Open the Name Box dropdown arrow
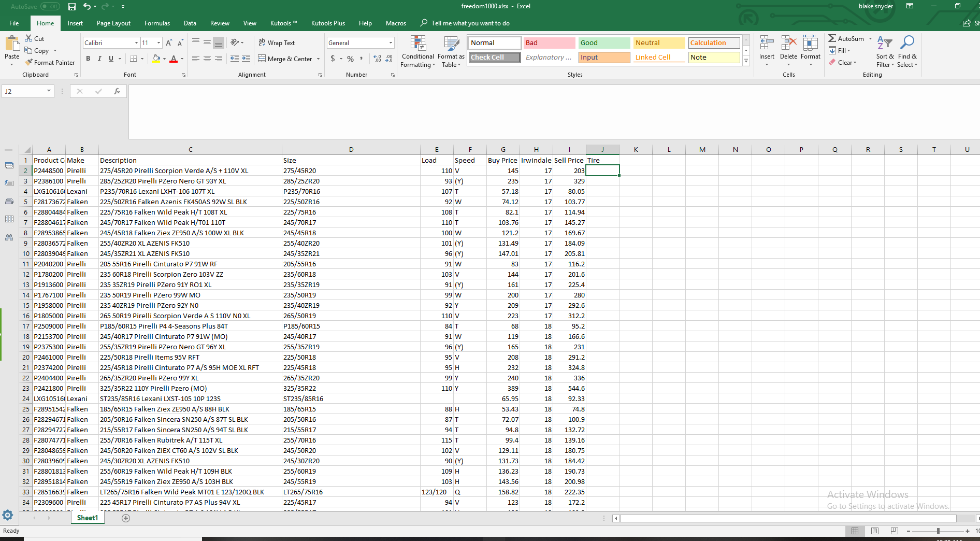 pyautogui.click(x=49, y=91)
